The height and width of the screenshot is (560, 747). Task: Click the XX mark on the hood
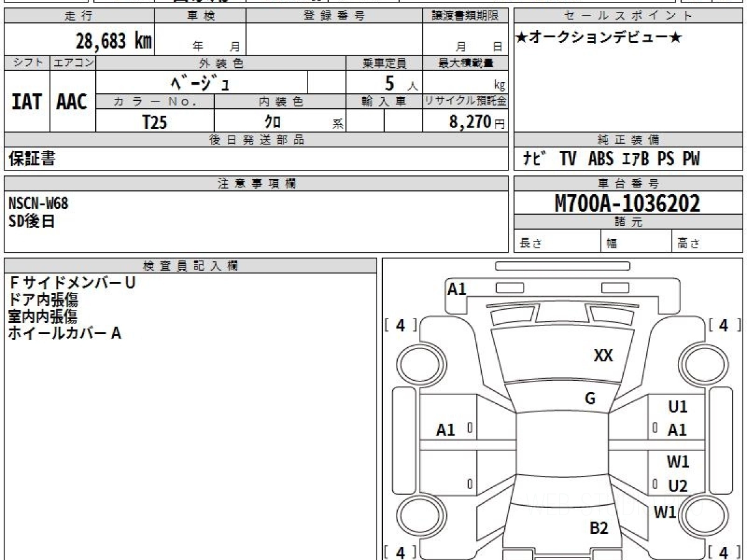pyautogui.click(x=603, y=355)
